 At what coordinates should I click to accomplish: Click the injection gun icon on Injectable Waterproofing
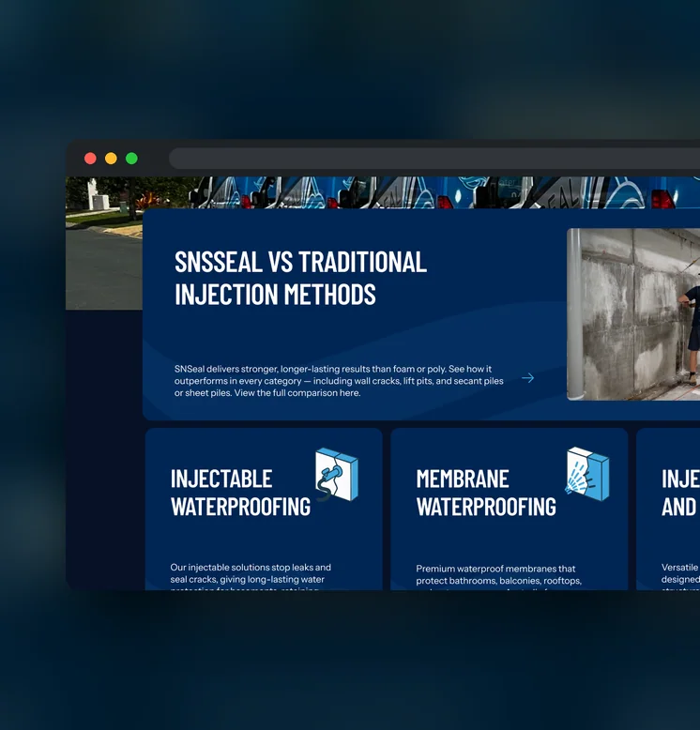tap(337, 475)
